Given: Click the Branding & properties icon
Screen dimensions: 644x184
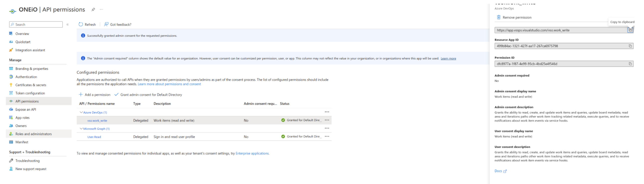Looking at the screenshot, I should (11, 69).
